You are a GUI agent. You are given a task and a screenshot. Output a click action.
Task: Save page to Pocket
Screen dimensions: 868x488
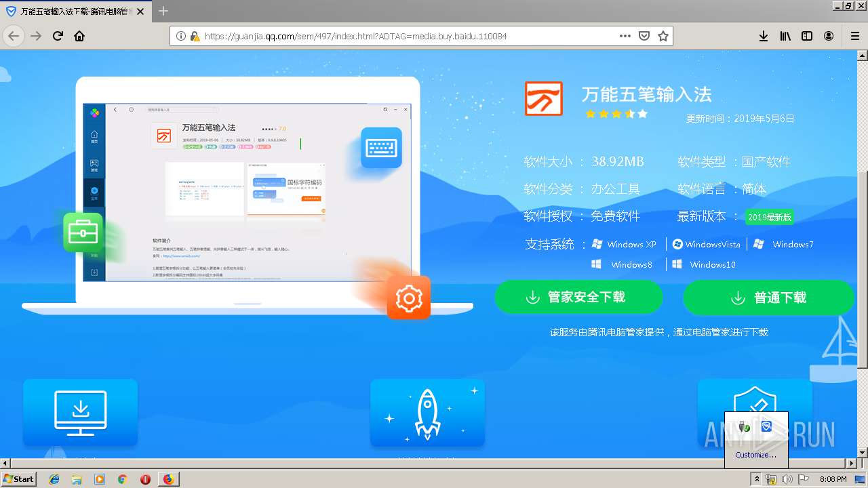pyautogui.click(x=644, y=36)
